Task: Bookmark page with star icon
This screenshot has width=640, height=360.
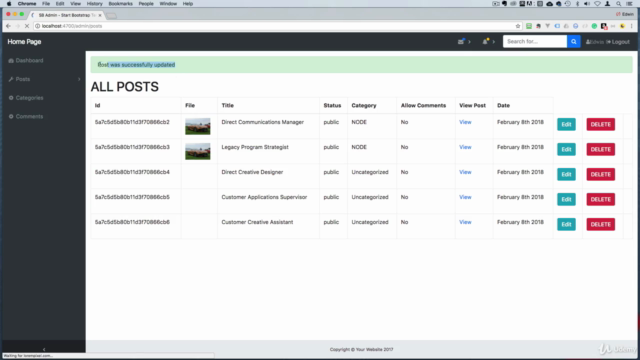Action: point(518,26)
